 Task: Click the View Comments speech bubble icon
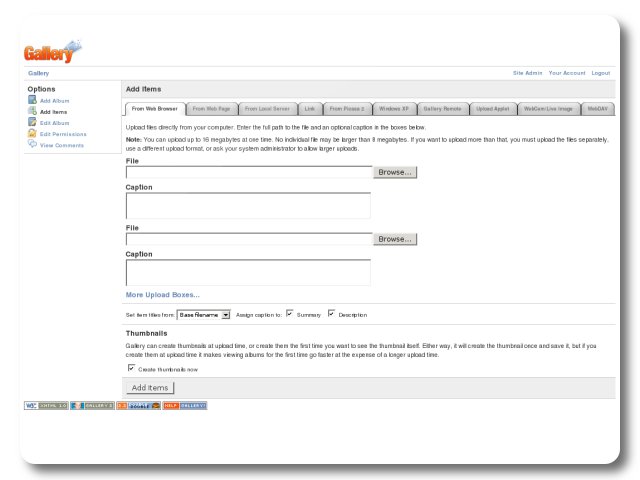coord(32,145)
